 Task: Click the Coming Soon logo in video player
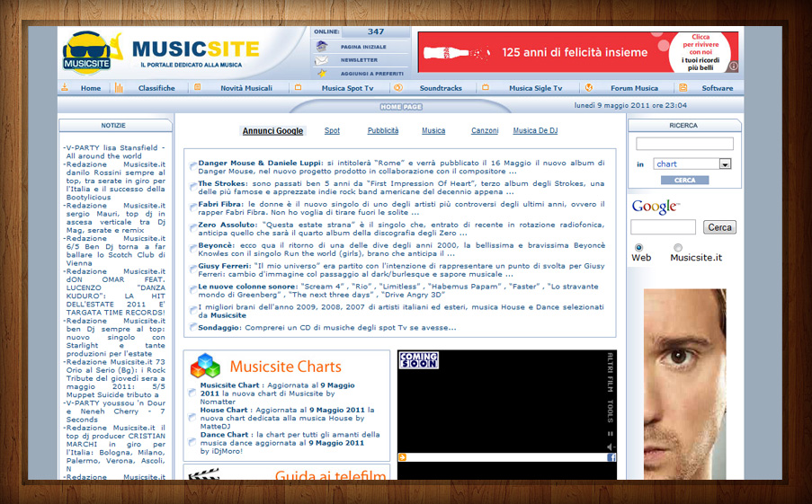point(419,360)
